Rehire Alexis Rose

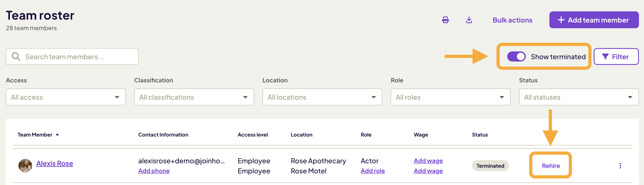(550, 165)
